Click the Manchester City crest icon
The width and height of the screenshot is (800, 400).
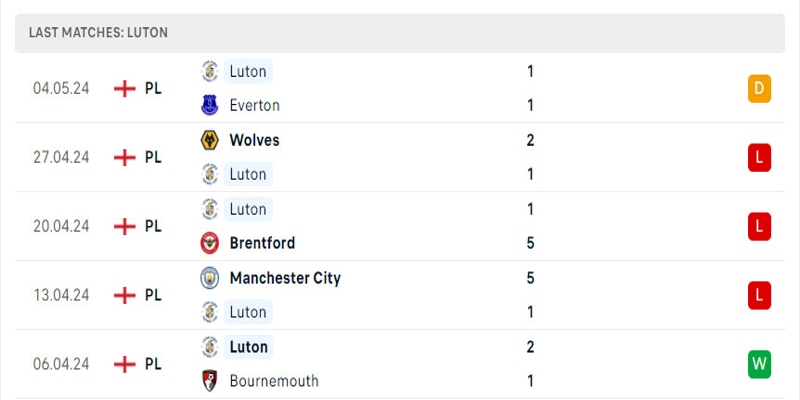210,278
